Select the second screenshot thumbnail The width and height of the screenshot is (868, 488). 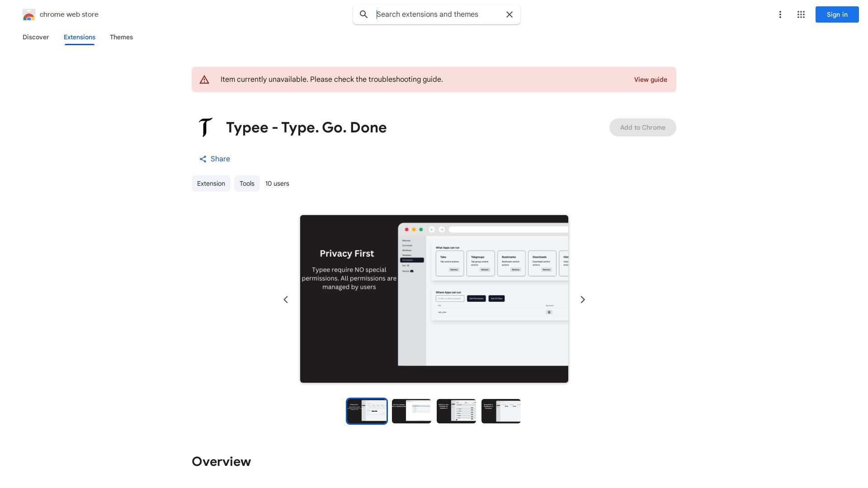click(x=411, y=411)
